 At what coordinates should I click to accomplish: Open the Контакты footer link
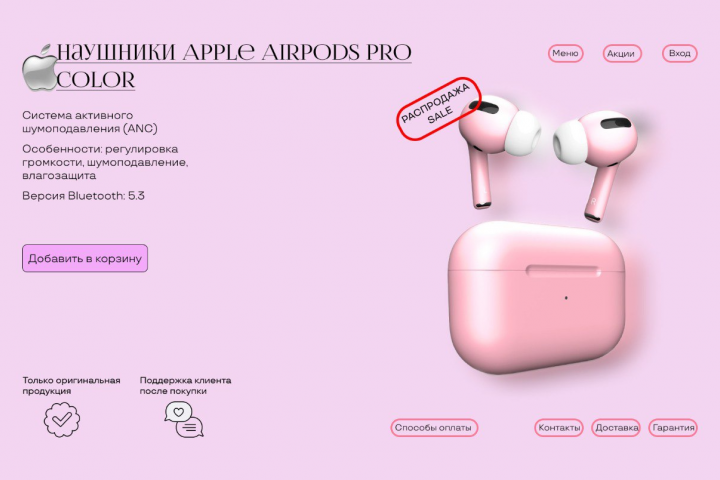pyautogui.click(x=559, y=428)
